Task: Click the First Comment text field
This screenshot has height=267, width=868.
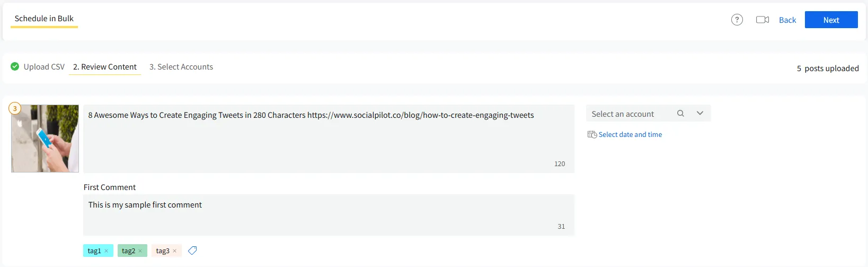Action: 329,214
